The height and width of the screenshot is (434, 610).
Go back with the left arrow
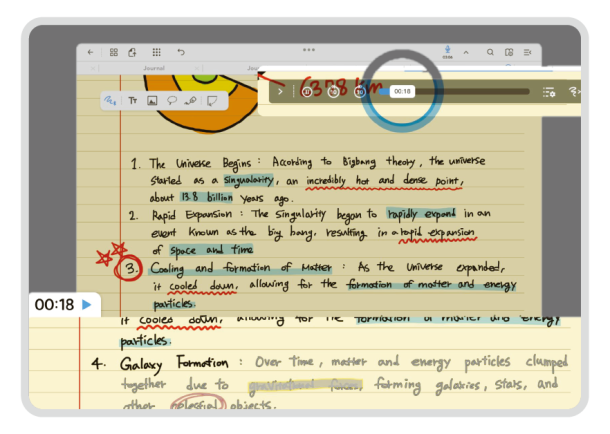click(90, 52)
